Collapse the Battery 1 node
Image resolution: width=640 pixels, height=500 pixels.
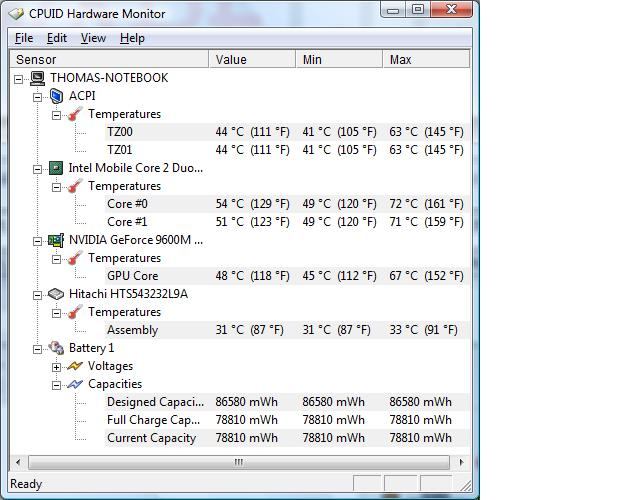(x=38, y=349)
